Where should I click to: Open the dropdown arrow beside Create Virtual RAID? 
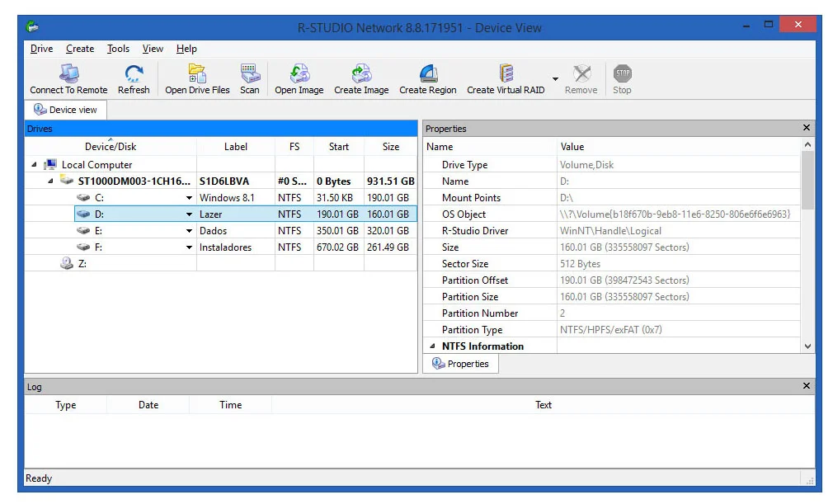click(x=555, y=80)
